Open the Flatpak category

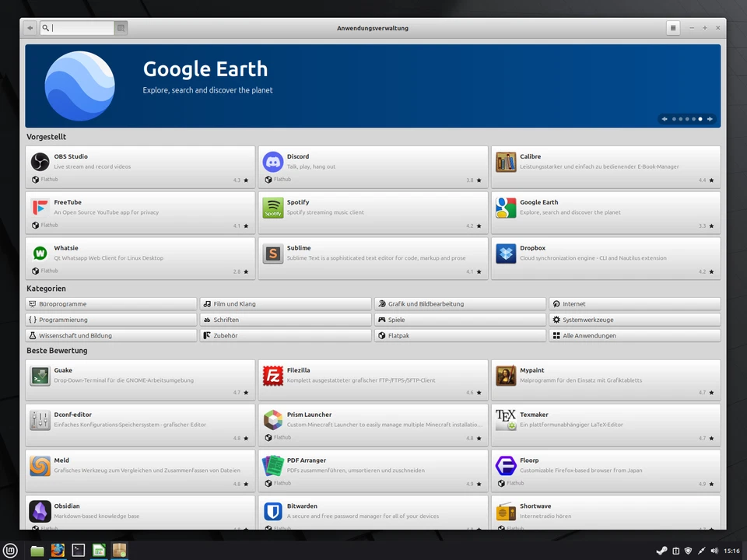tap(460, 336)
